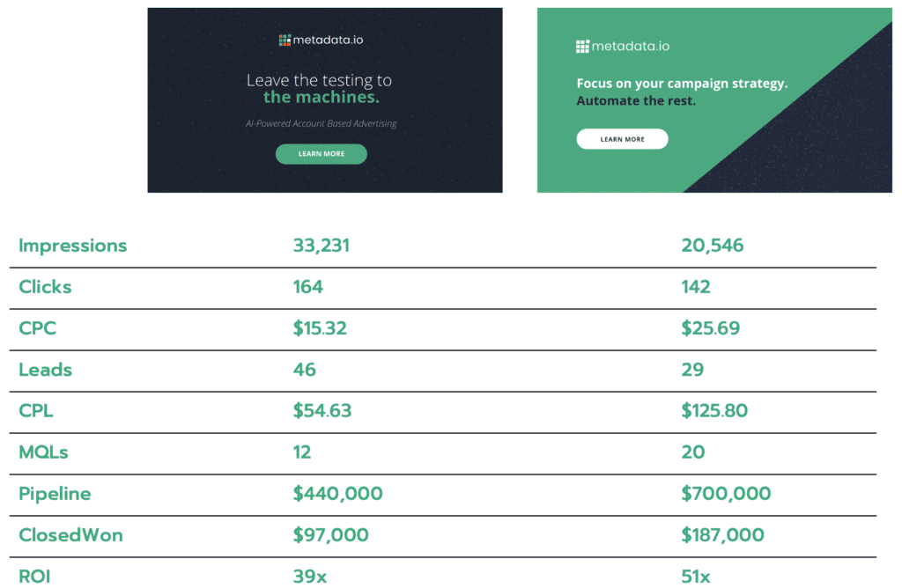The height and width of the screenshot is (588, 902).
Task: Select the CPC row label
Action: (x=39, y=328)
